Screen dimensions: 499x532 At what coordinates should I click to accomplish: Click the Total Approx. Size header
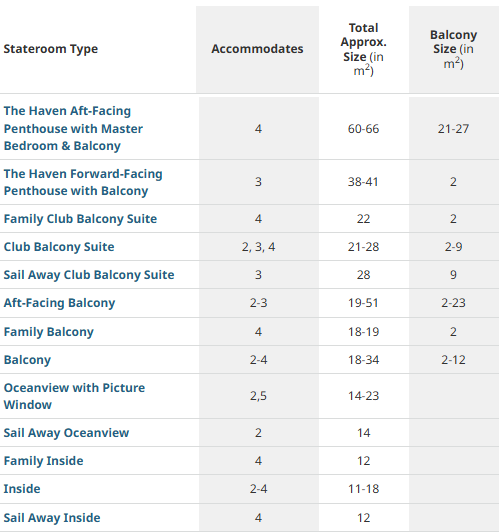(364, 49)
